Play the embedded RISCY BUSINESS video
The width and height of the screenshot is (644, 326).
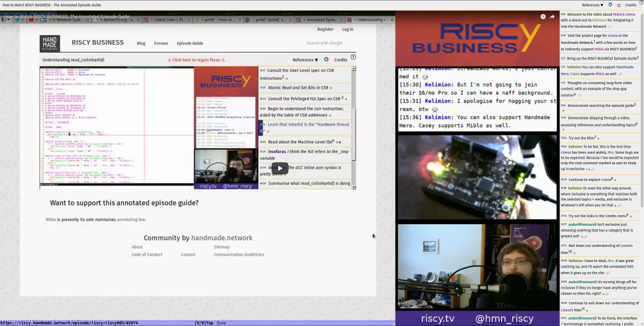(x=280, y=168)
